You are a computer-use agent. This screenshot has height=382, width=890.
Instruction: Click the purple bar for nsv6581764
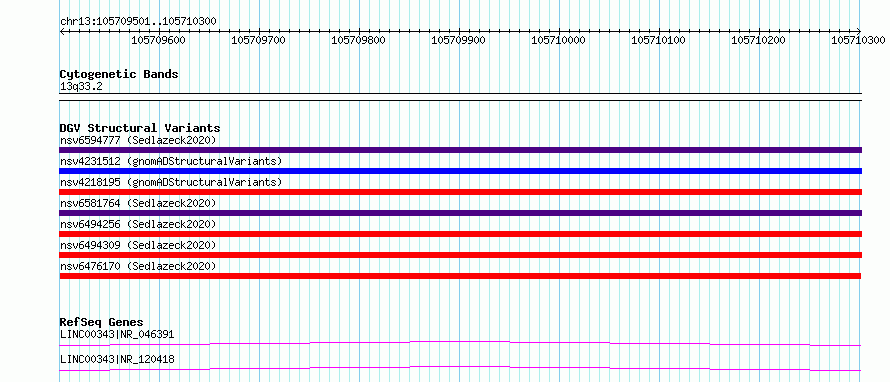(460, 213)
